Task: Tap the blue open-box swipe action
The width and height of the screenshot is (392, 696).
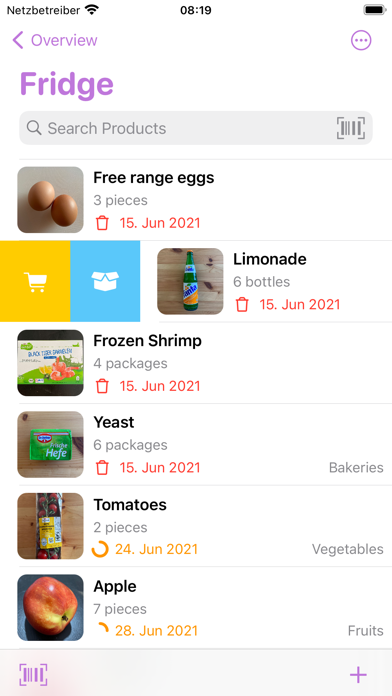Action: [x=105, y=281]
